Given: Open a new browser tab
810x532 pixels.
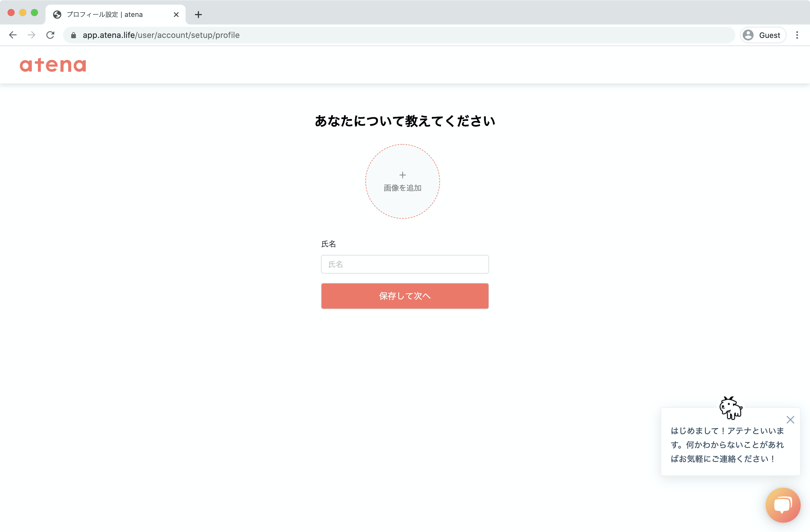Looking at the screenshot, I should click(198, 15).
